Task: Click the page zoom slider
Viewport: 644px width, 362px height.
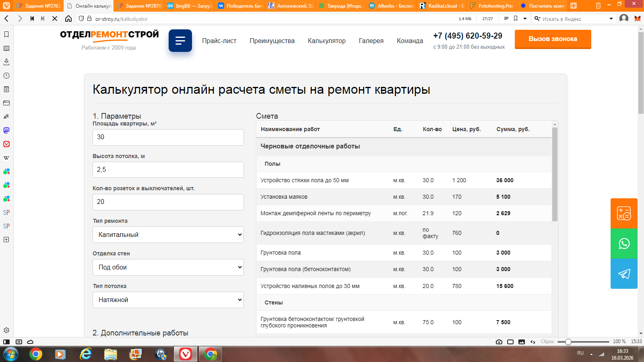Action: tap(583, 342)
